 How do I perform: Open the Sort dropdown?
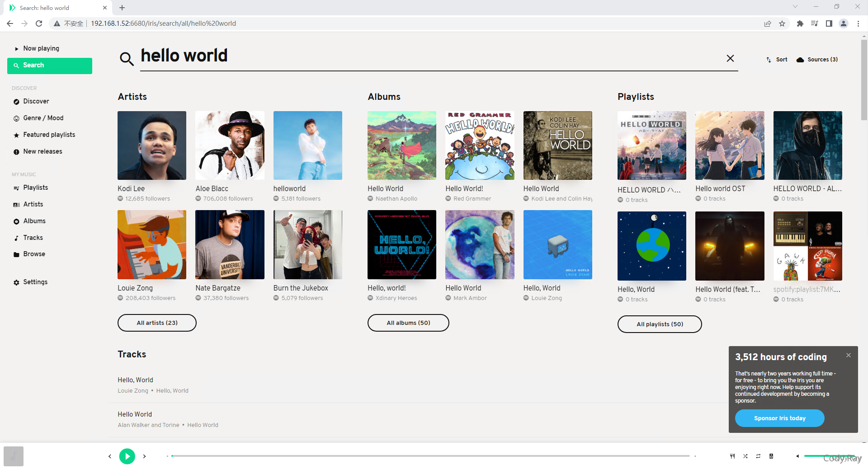click(x=777, y=60)
